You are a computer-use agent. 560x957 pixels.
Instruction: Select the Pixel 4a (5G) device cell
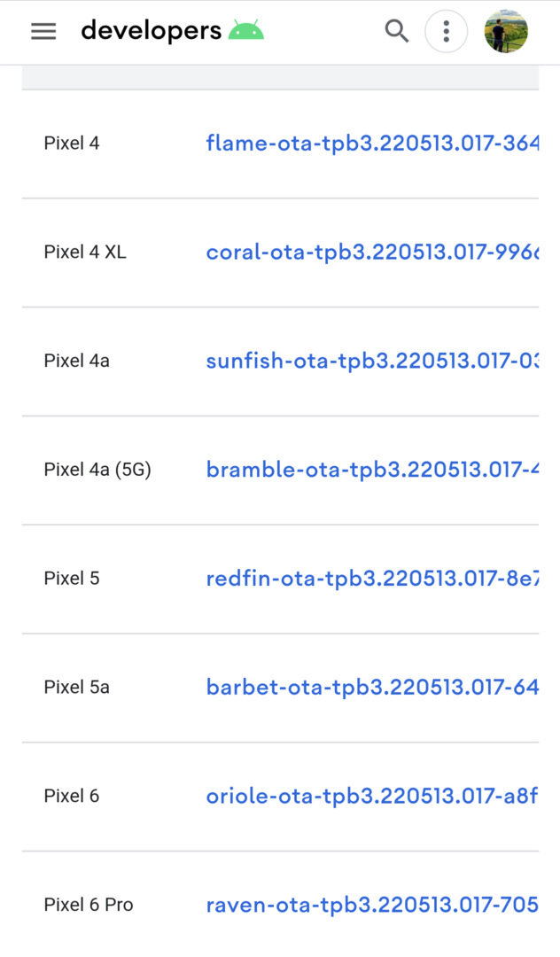click(97, 470)
